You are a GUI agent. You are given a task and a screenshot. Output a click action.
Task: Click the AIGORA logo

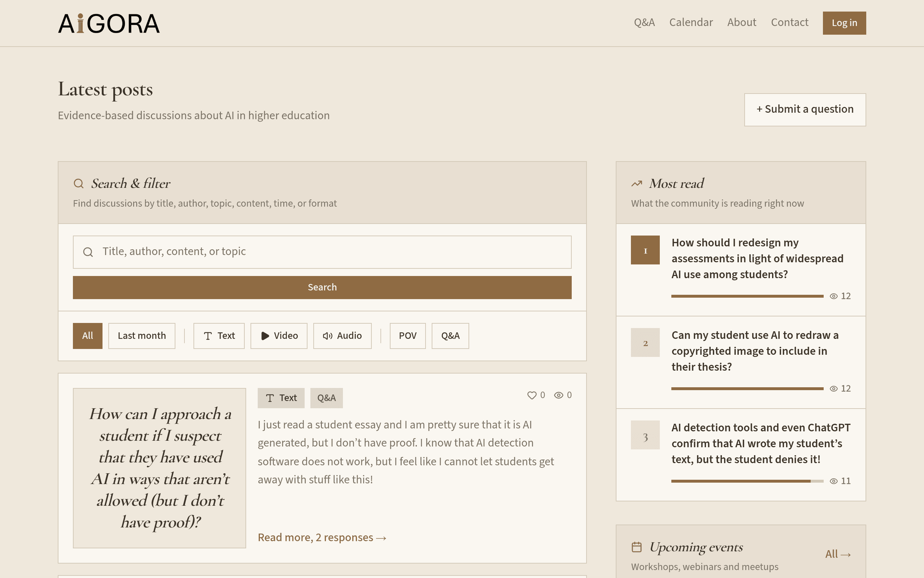click(x=109, y=23)
